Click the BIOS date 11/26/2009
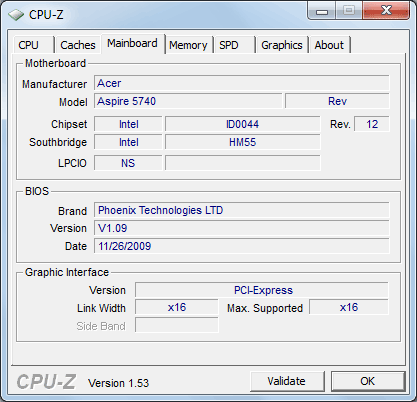 pos(242,246)
